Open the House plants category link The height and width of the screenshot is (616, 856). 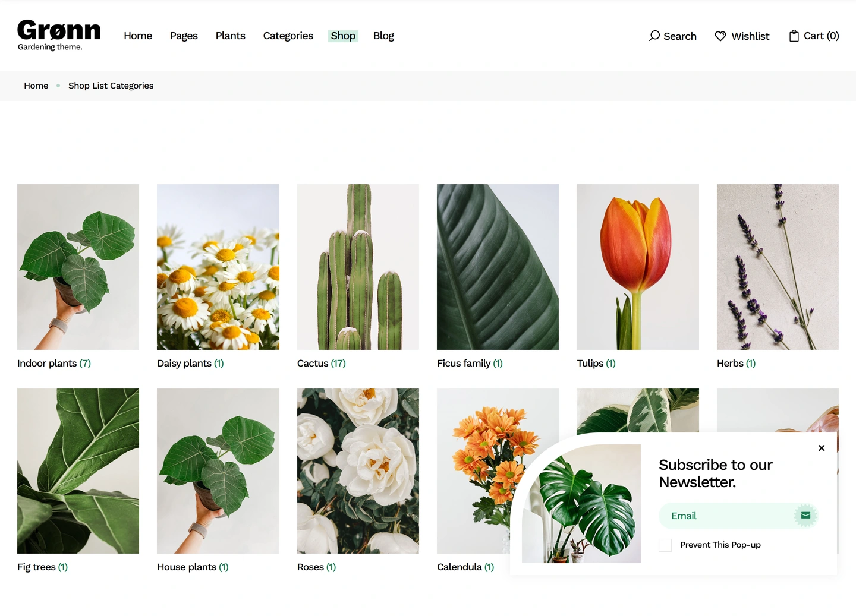[x=193, y=567]
